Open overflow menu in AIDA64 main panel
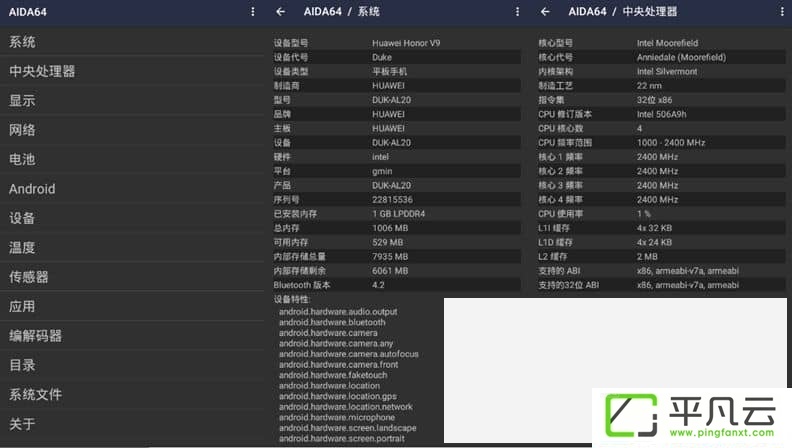The width and height of the screenshot is (792, 448). (x=253, y=12)
